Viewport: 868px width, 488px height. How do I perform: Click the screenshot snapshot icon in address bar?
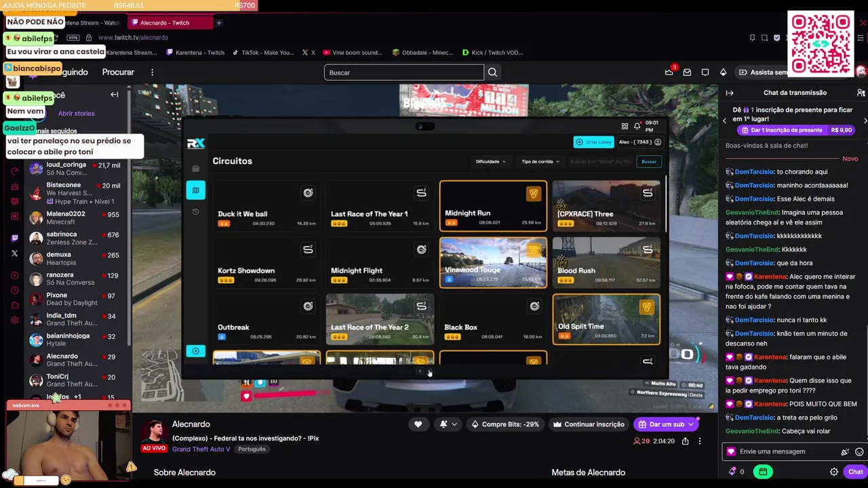(764, 37)
